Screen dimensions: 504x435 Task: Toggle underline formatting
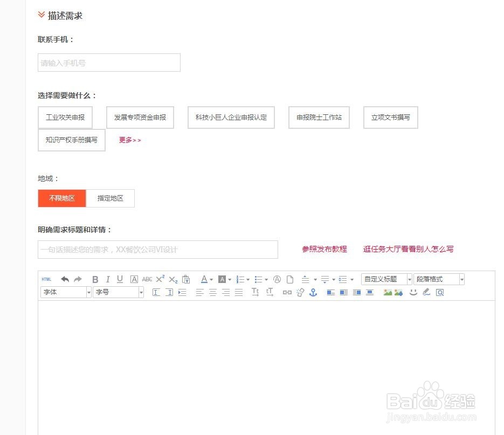[120, 279]
